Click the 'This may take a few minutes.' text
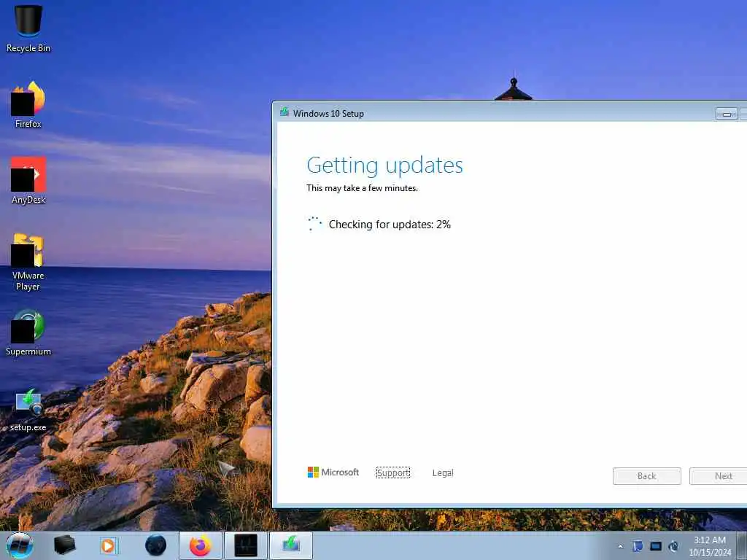Screen dimensions: 747x560 [362, 188]
